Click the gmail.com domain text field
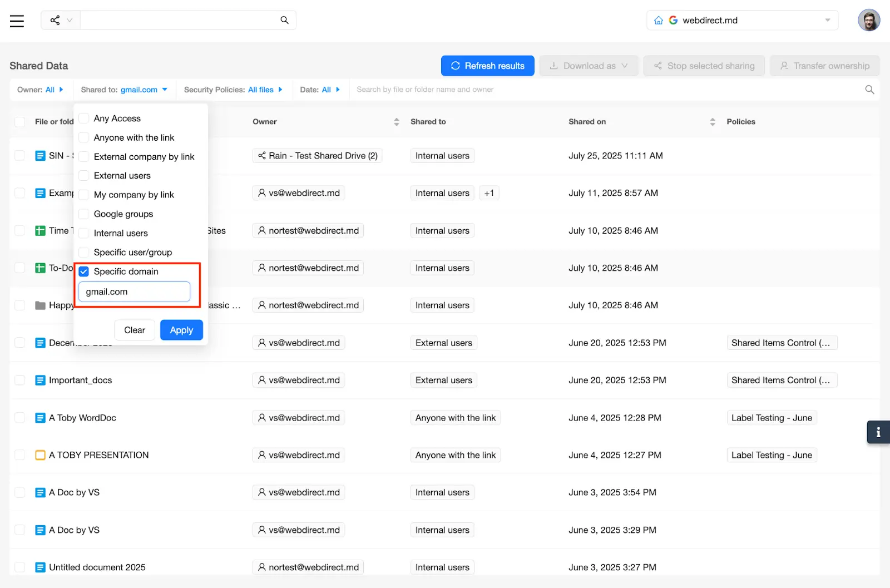This screenshot has width=890, height=588. pyautogui.click(x=134, y=291)
